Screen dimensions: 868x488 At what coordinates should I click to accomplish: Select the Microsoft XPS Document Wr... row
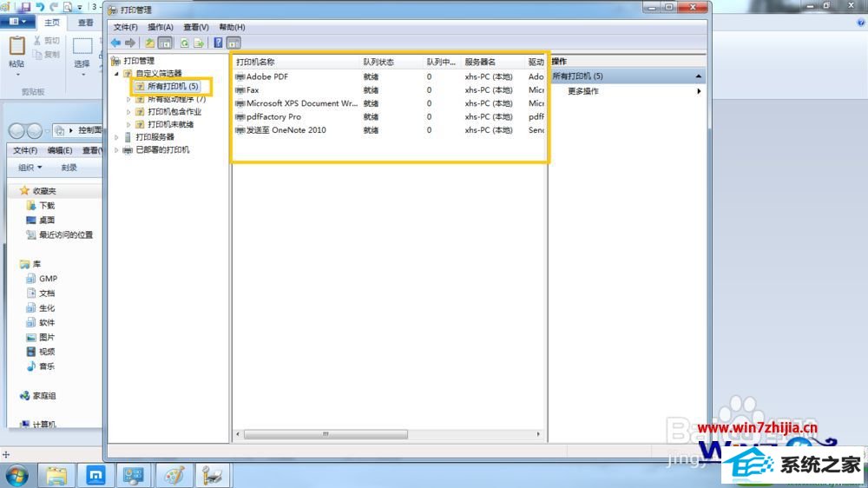(389, 103)
